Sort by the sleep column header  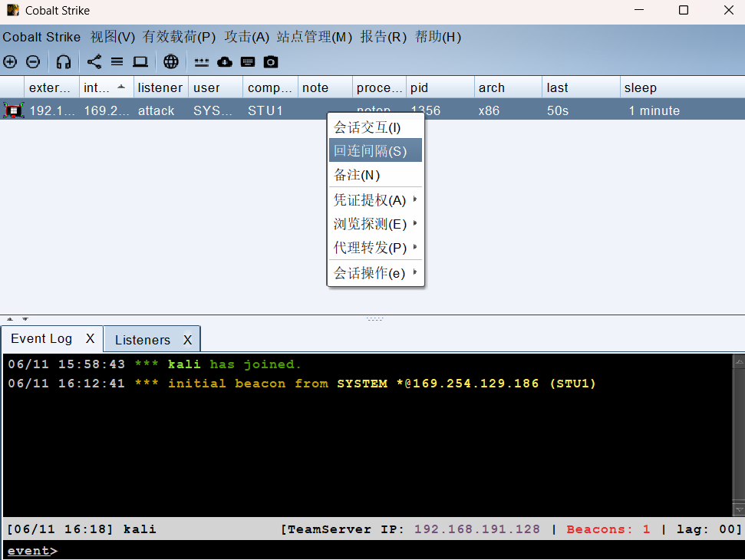682,87
